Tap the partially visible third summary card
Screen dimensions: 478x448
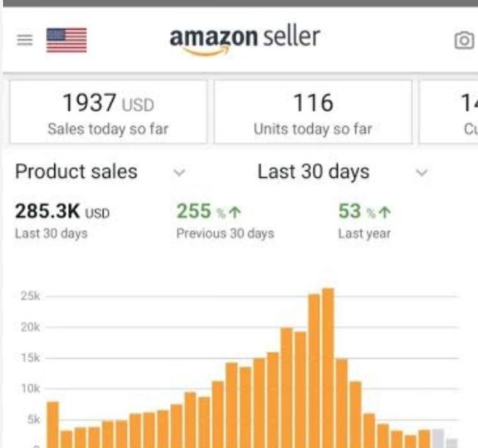[451, 112]
